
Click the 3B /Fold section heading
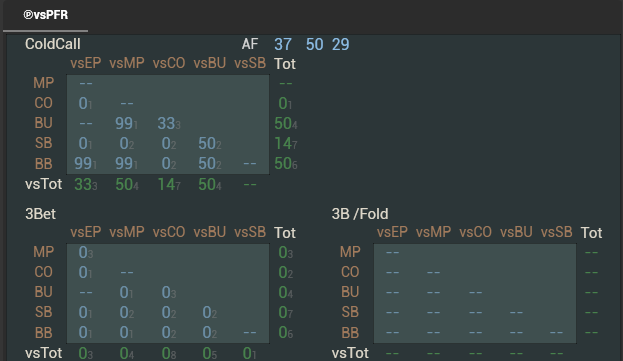coord(360,214)
